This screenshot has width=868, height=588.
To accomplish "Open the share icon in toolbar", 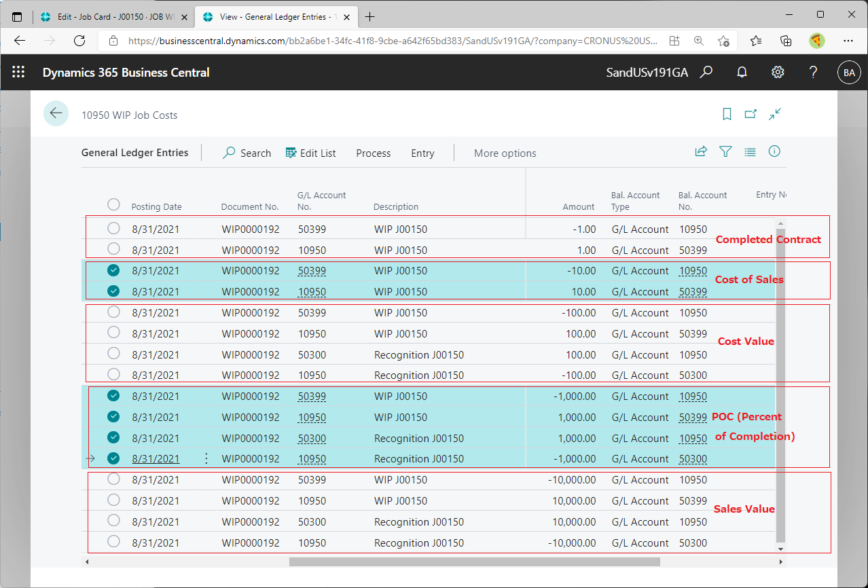I will tap(701, 152).
